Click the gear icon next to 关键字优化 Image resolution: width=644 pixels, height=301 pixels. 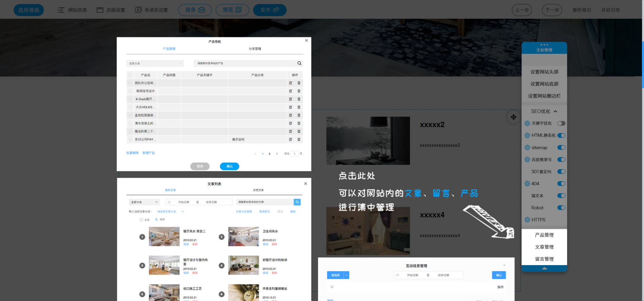click(x=527, y=123)
